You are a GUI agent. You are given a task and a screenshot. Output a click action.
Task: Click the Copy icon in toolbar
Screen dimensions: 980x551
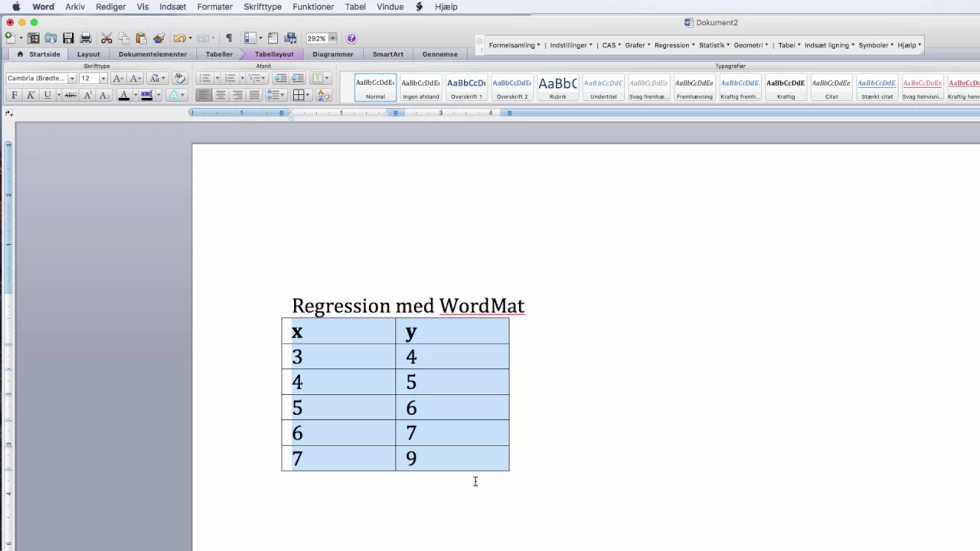(124, 38)
